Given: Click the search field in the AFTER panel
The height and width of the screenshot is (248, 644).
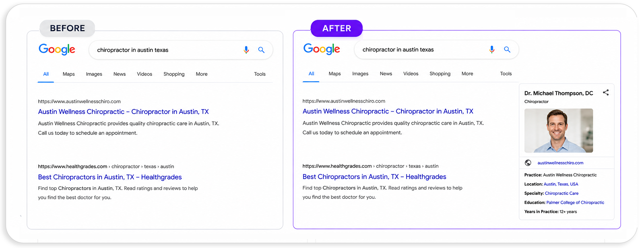Looking at the screenshot, I should point(436,50).
